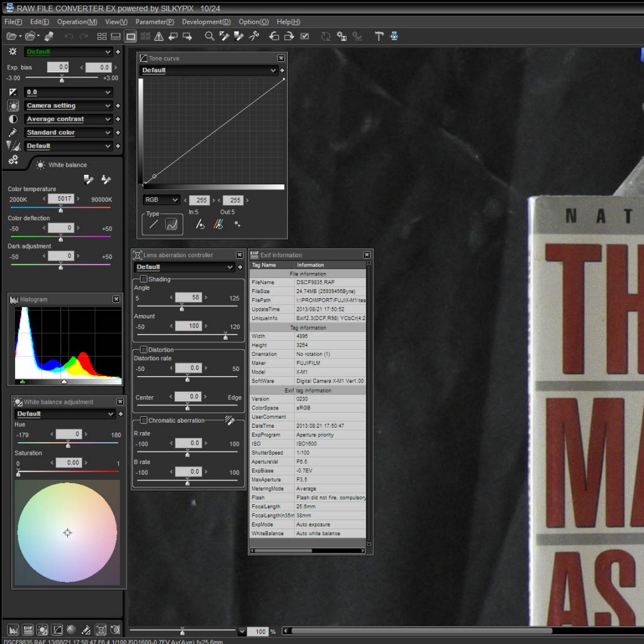Open the Help menu
Screen dimensions: 644x644
pyautogui.click(x=288, y=22)
